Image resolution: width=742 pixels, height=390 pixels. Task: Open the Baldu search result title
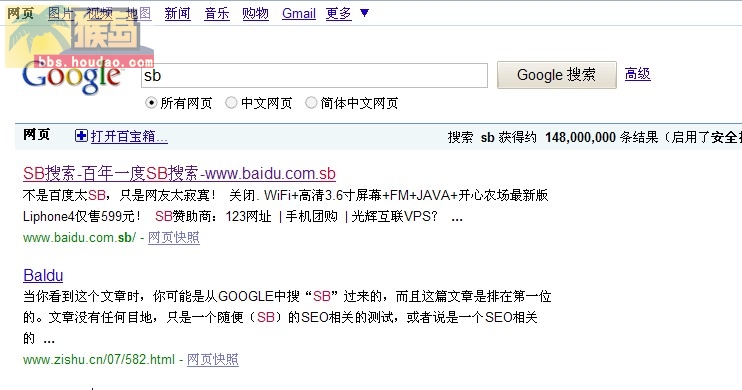coord(43,275)
